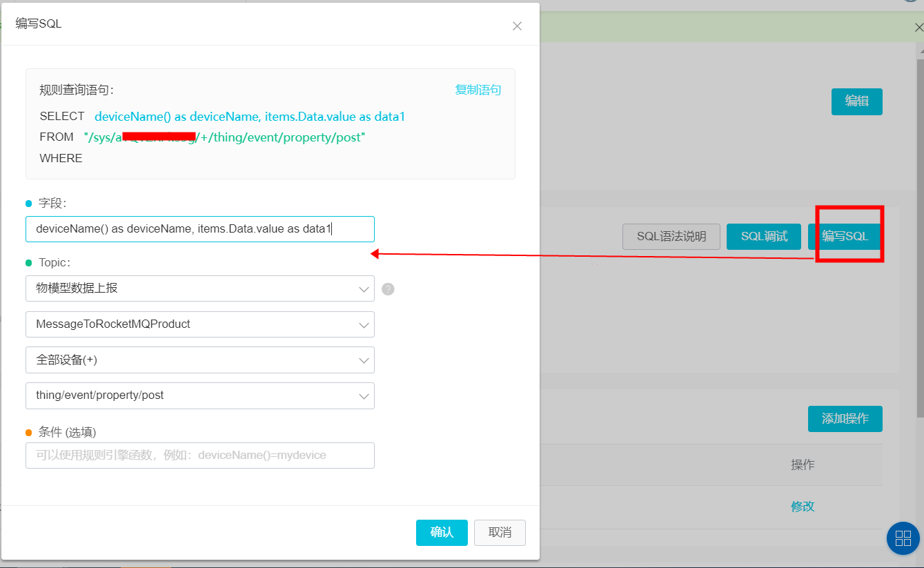Open the thing/event/property/post topic dropdown
924x568 pixels.
tap(200, 395)
